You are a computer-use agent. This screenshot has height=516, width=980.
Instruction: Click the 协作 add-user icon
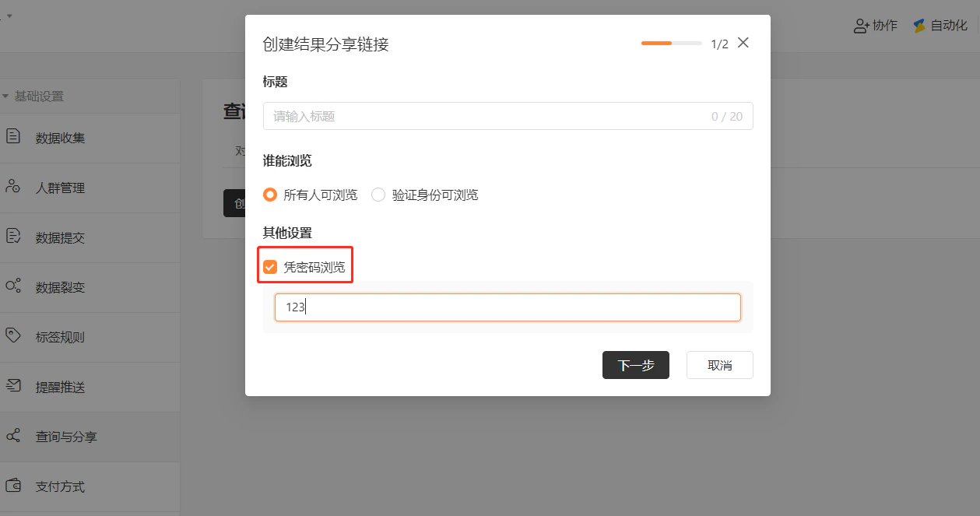pyautogui.click(x=861, y=26)
